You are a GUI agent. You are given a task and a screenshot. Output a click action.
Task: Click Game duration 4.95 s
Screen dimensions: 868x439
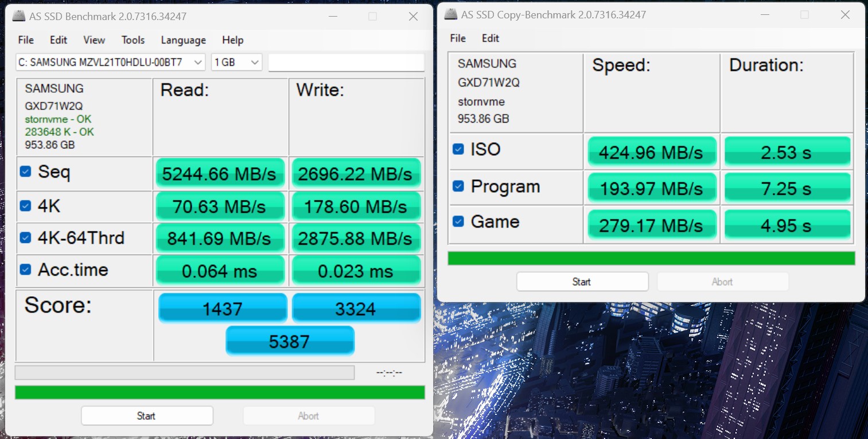[788, 225]
